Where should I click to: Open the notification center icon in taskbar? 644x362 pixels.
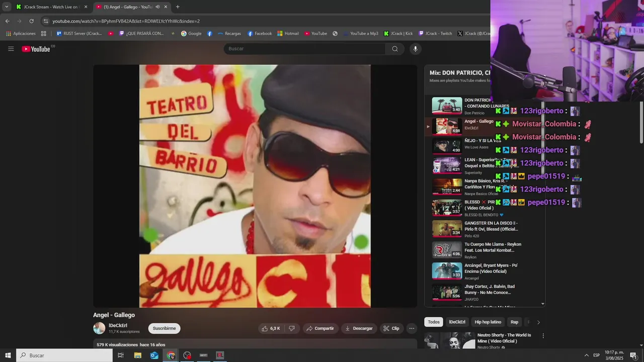tap(633, 355)
